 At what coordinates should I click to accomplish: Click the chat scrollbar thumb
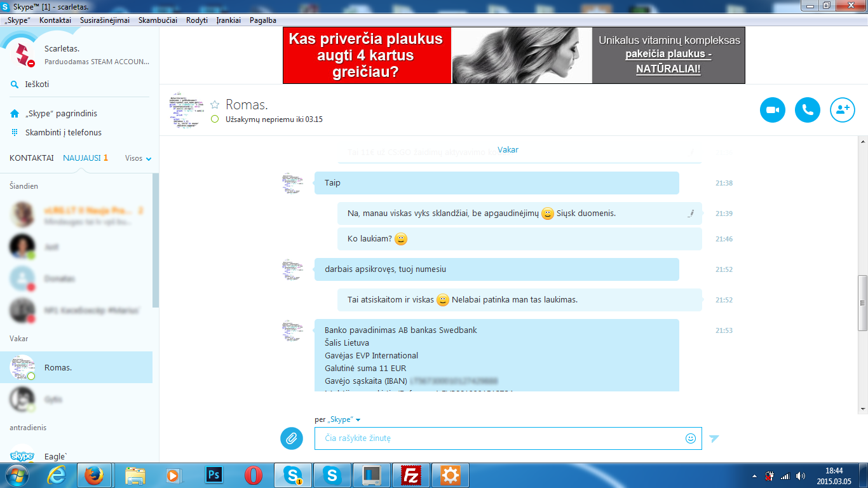click(862, 303)
